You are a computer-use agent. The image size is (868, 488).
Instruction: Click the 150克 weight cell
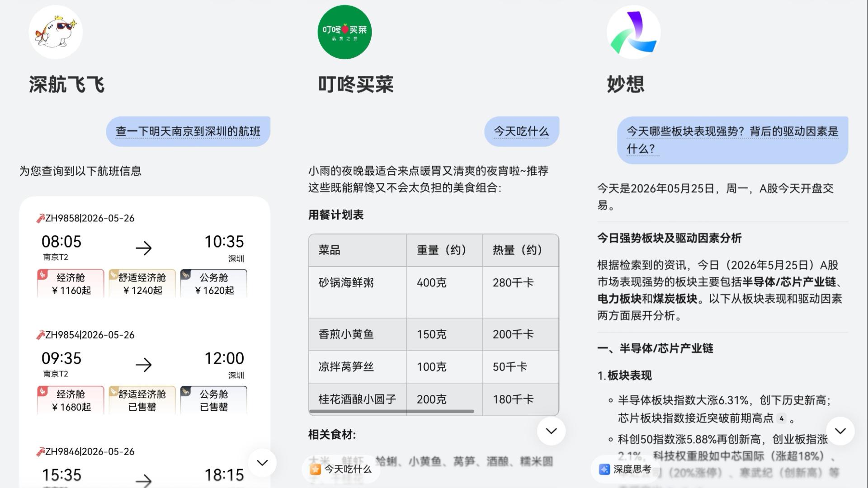[x=444, y=334]
